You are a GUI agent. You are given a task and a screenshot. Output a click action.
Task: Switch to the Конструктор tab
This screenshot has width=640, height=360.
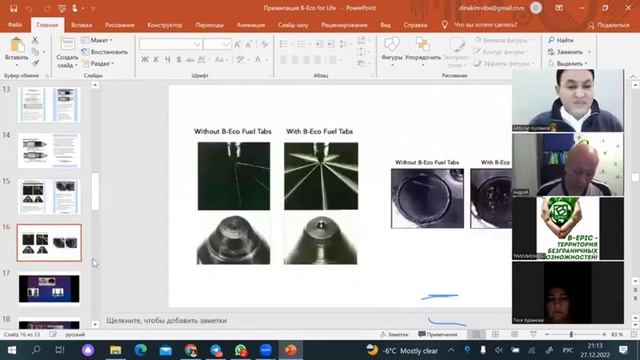tap(164, 25)
